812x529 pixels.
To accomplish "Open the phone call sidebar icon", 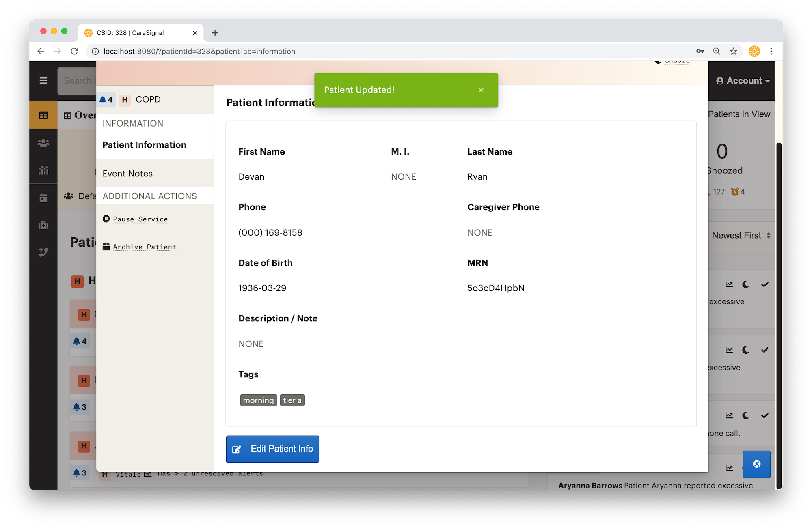I will (x=43, y=252).
